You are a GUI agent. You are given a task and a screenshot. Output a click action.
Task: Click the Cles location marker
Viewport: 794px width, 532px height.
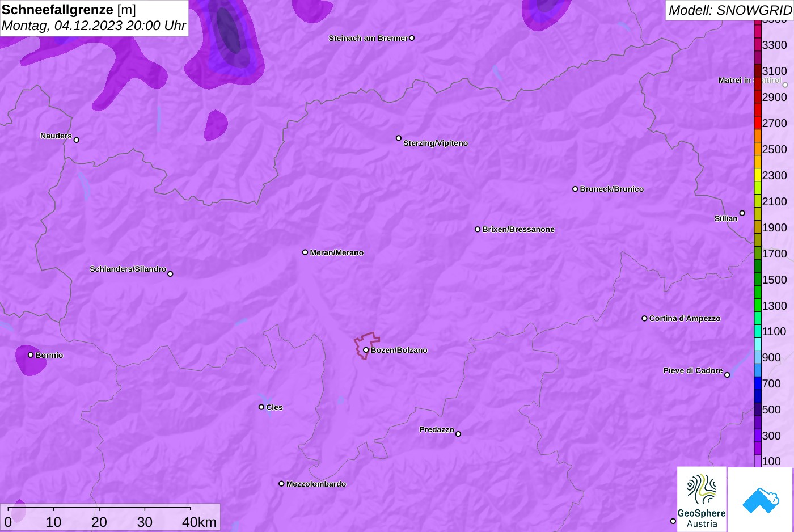261,407
